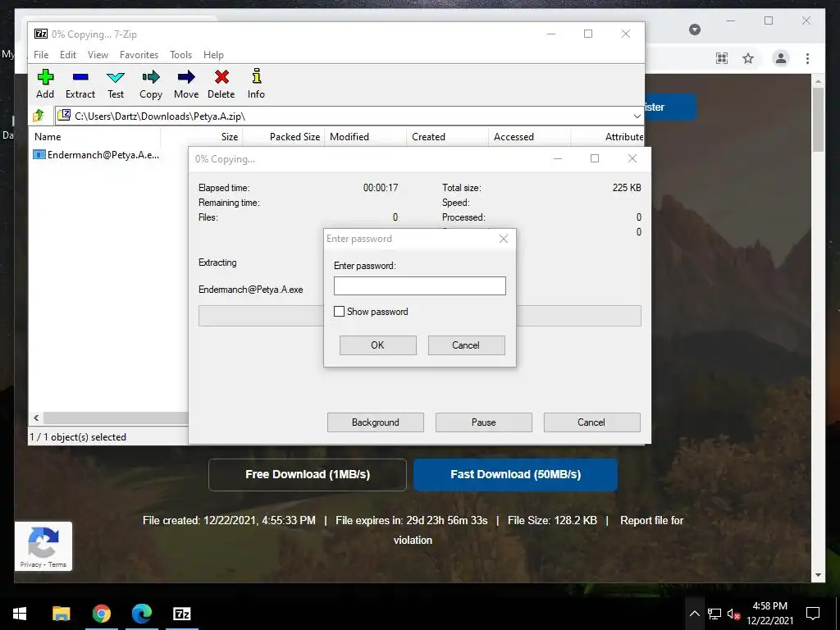Open Microsoft Edge from the taskbar

pyautogui.click(x=141, y=614)
